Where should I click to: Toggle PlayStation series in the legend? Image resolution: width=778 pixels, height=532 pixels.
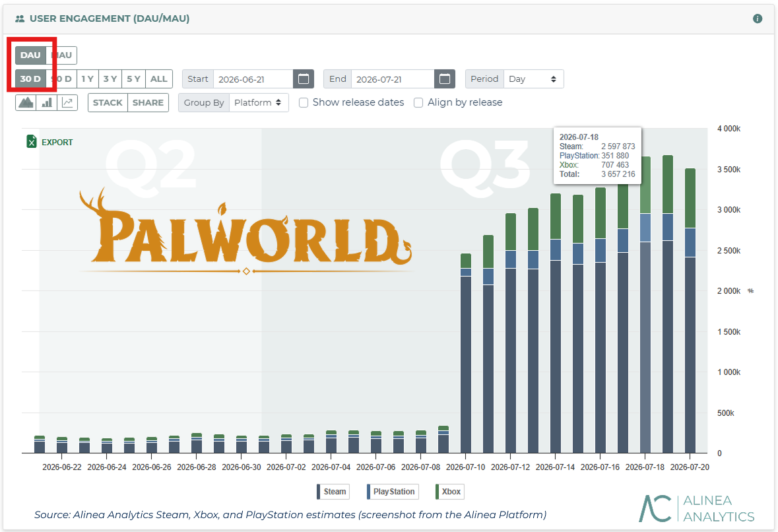click(393, 492)
